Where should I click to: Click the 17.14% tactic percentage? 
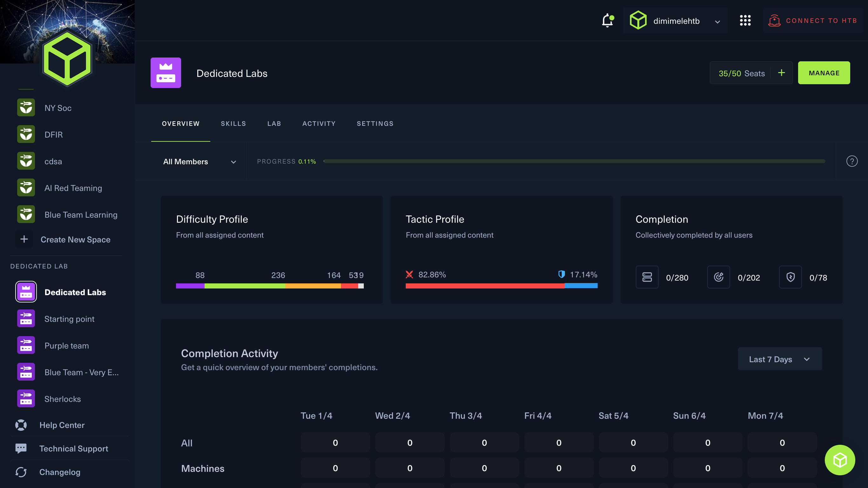tap(583, 275)
